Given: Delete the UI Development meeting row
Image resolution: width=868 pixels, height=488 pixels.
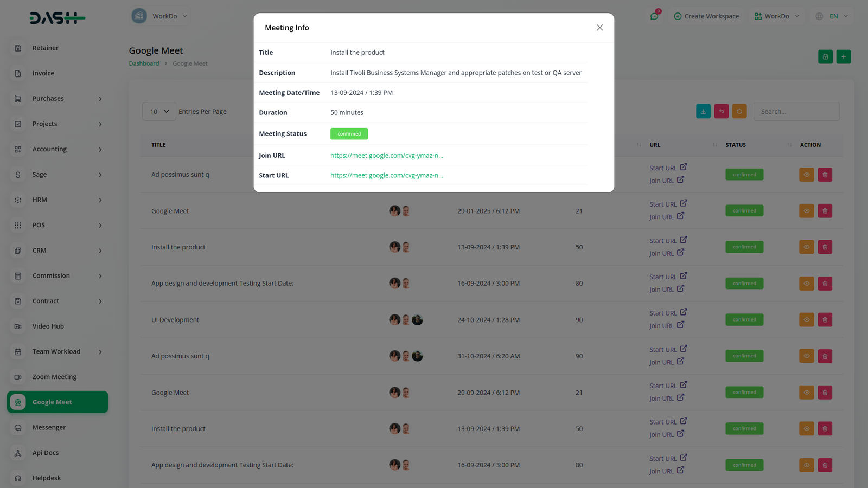Looking at the screenshot, I should [825, 320].
